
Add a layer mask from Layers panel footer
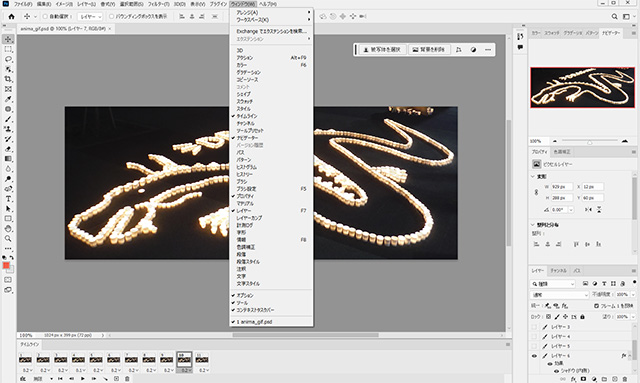click(x=583, y=379)
